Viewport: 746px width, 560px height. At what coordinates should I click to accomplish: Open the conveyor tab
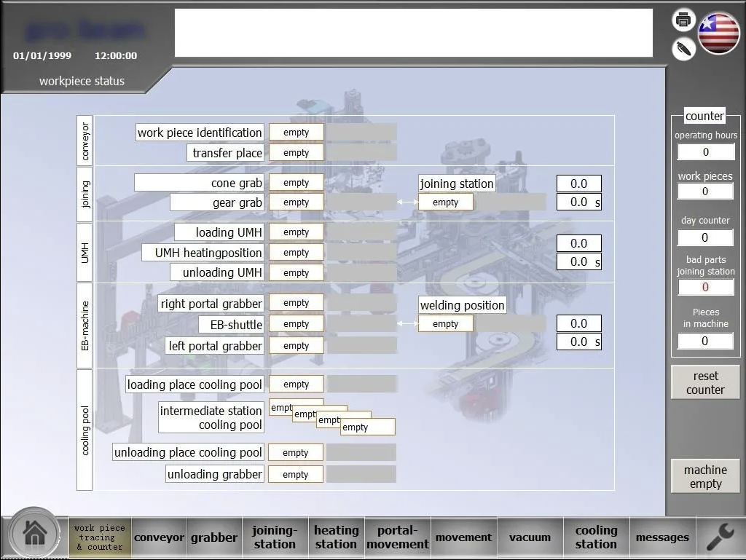(159, 537)
